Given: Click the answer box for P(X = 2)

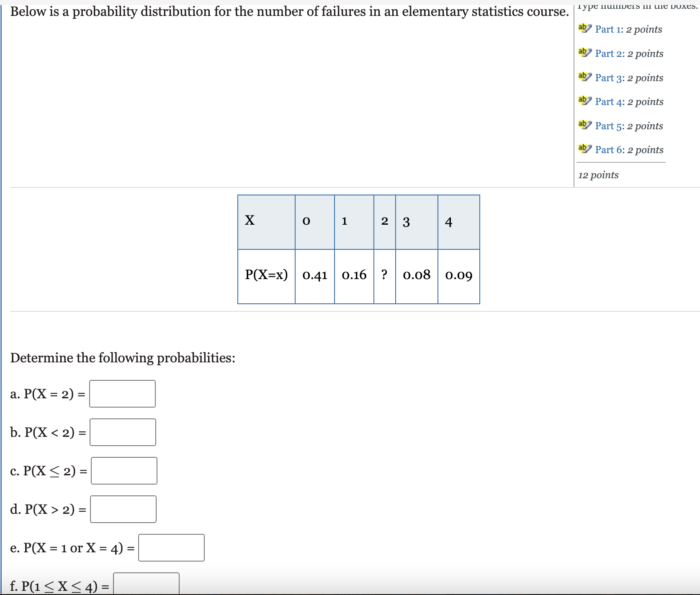Looking at the screenshot, I should (122, 394).
